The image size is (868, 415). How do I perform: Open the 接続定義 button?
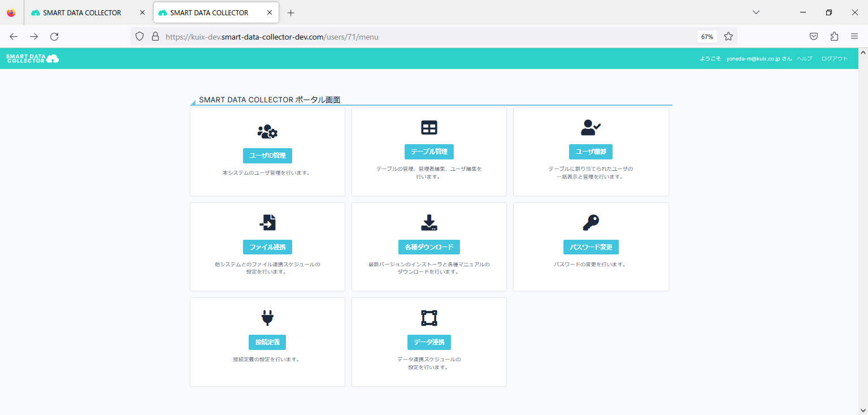click(x=267, y=342)
